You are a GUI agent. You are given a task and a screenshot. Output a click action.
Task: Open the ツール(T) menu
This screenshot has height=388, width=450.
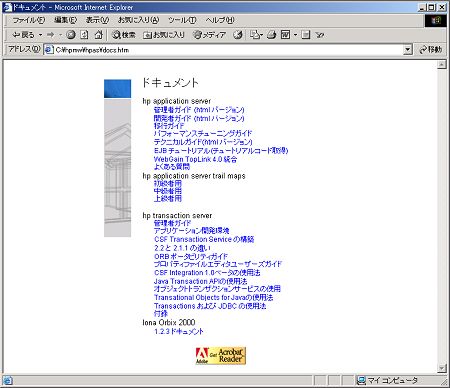(182, 20)
